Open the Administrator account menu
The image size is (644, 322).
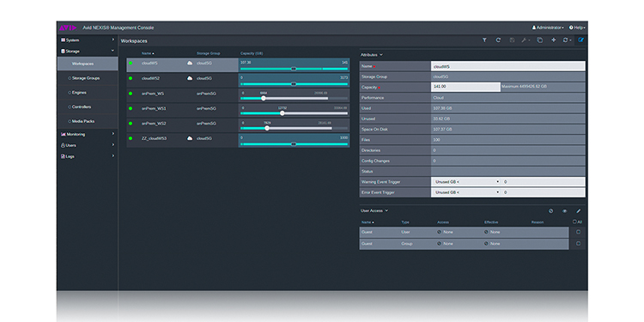548,27
